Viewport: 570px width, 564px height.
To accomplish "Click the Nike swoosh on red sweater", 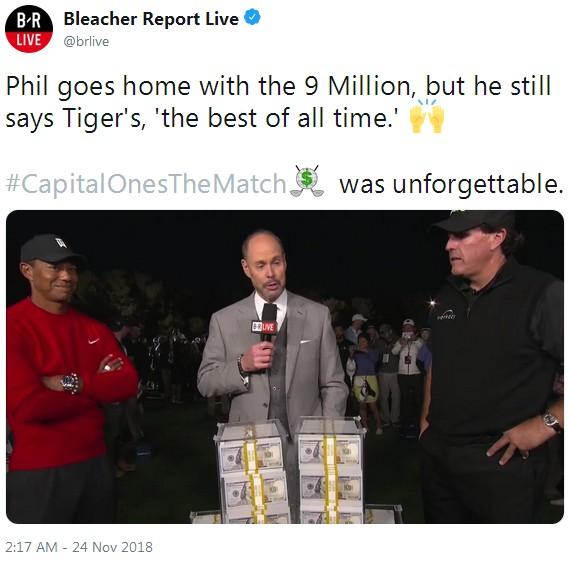I will (x=94, y=341).
